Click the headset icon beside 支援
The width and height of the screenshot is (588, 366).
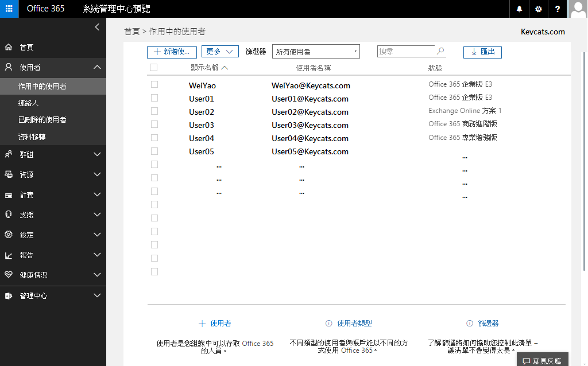[9, 215]
